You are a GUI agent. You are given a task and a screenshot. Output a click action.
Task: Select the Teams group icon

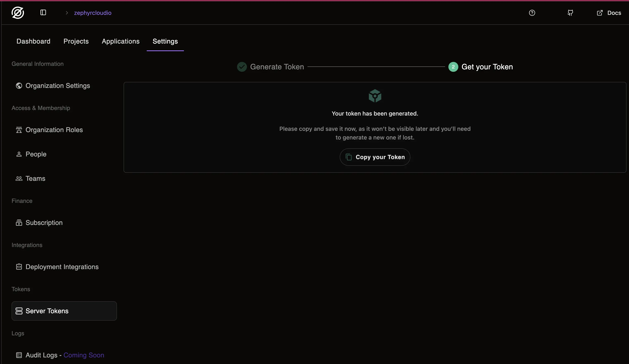point(19,178)
